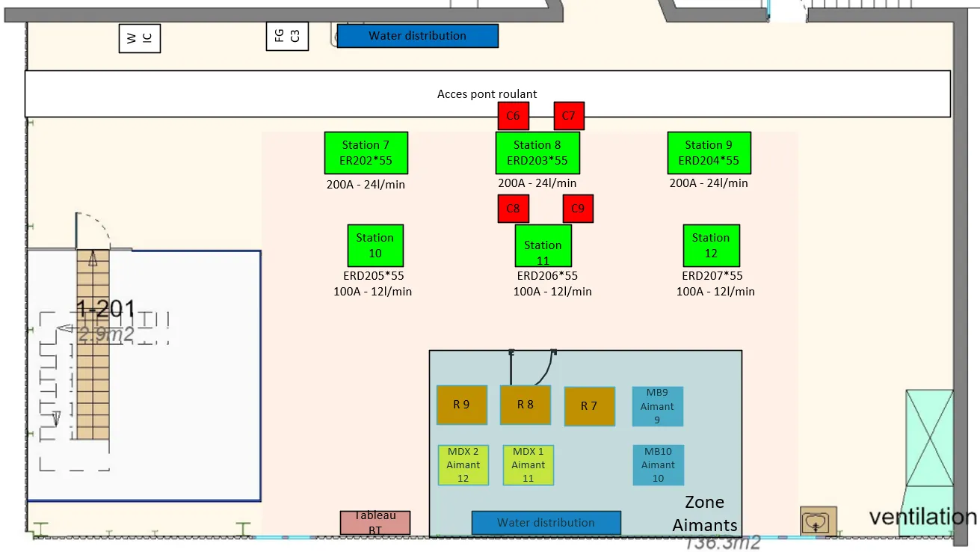Click the 200A - 24l/min text under Station 7
The height and width of the screenshot is (552, 980).
(x=366, y=184)
